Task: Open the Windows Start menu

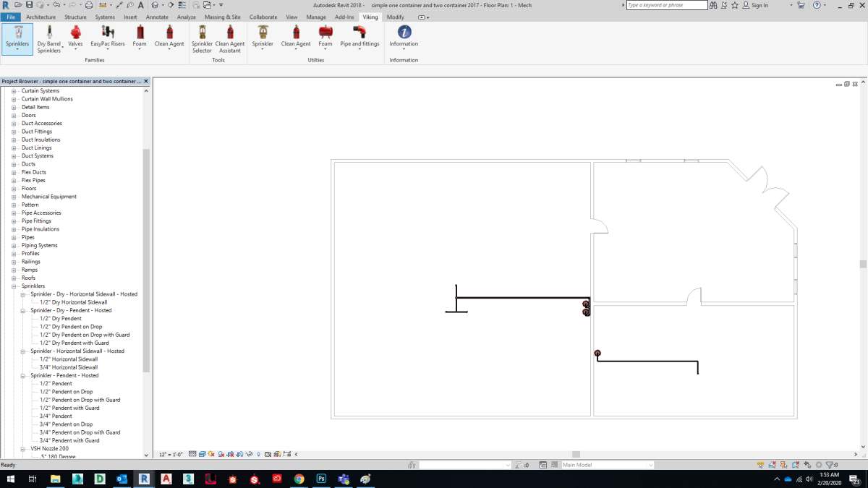Action: pyautogui.click(x=11, y=479)
